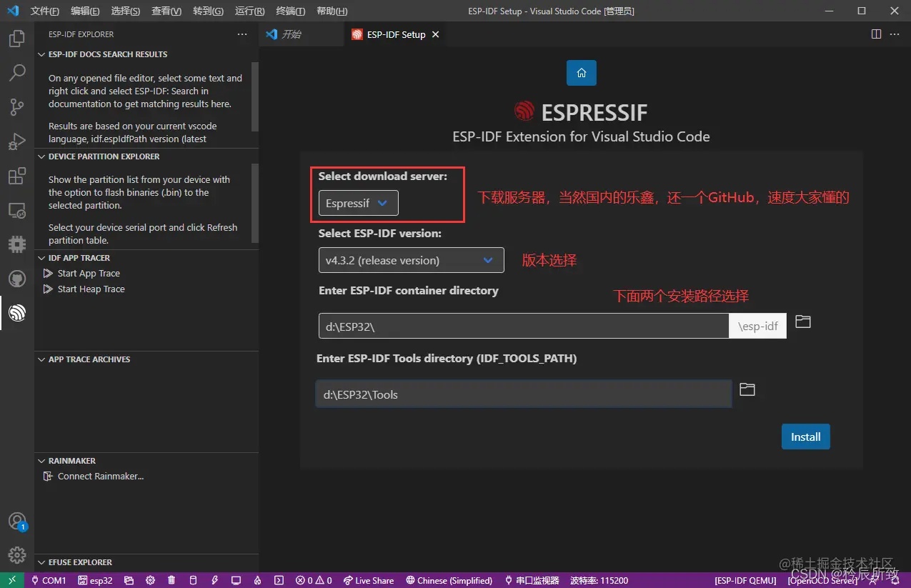
Task: Open the ESP-IDF version dropdown
Action: tap(411, 260)
